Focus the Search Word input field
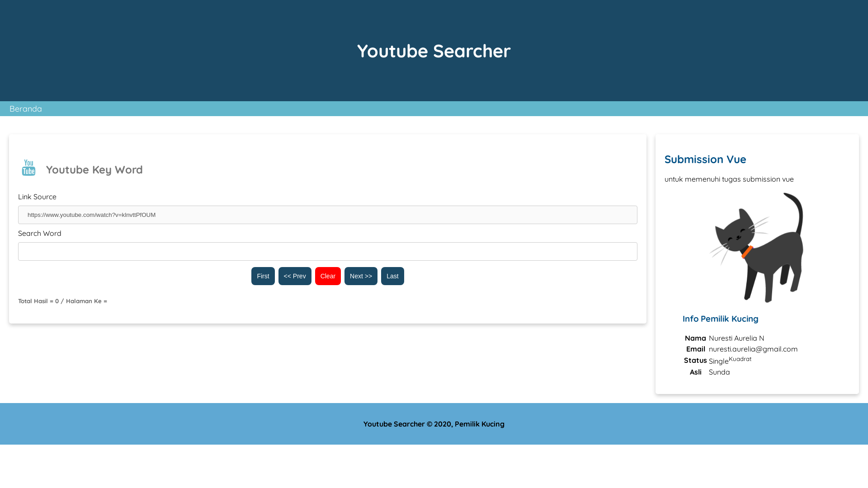This screenshot has width=868, height=488. point(328,252)
